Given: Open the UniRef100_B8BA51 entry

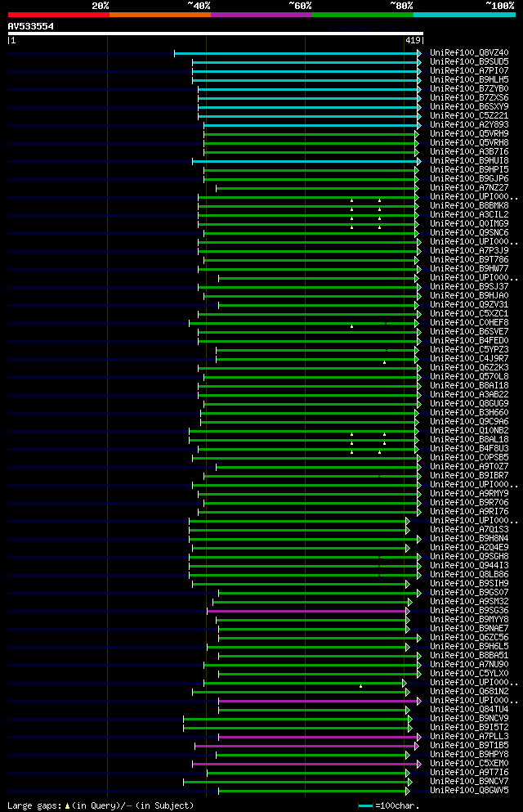Looking at the screenshot, I should point(469,655).
